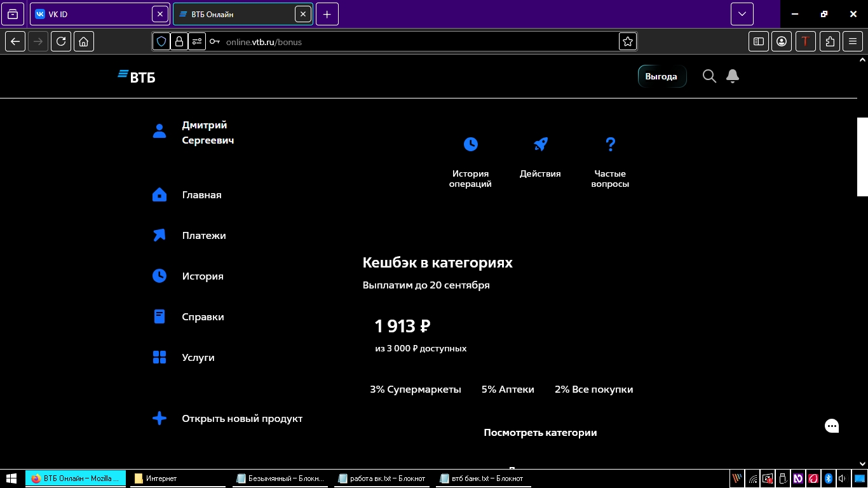
Task: Click the plus icon for Открыть новый продукт
Action: point(159,418)
